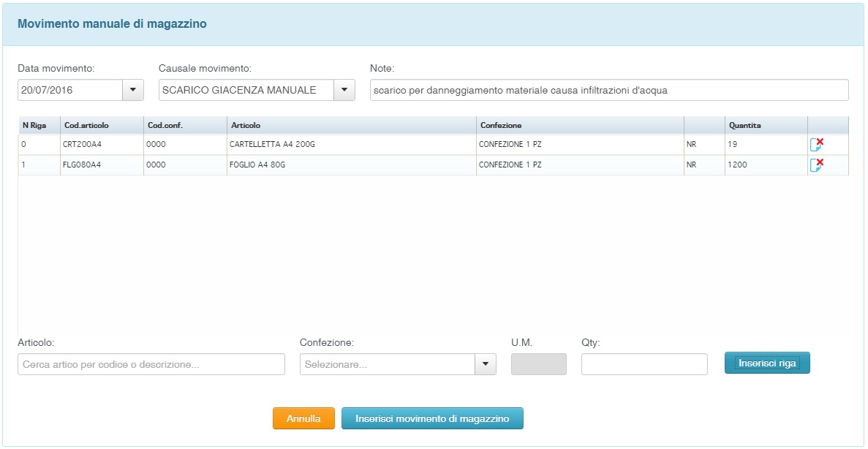Submit with Inserisci movimento di magazzino

[x=432, y=419]
